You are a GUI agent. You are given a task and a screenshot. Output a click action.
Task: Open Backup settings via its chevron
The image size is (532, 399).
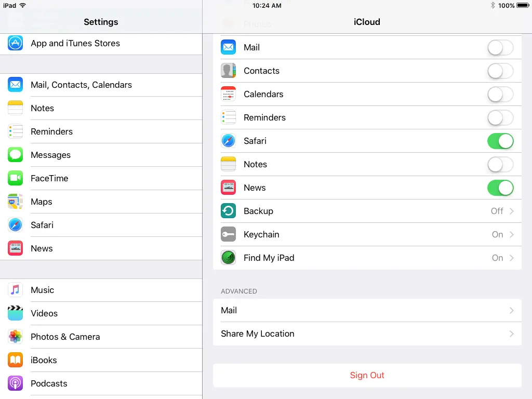pos(512,211)
